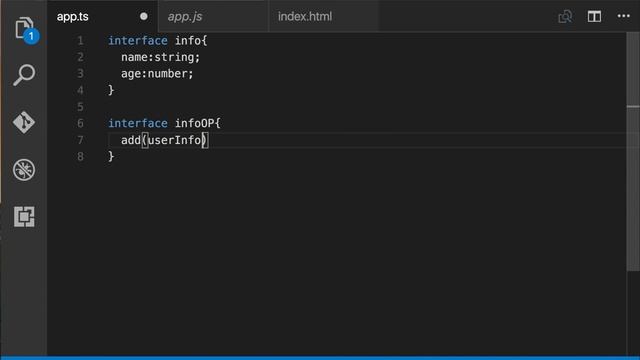Switch to the app.ts tab
This screenshot has height=360, width=640.
click(102, 16)
